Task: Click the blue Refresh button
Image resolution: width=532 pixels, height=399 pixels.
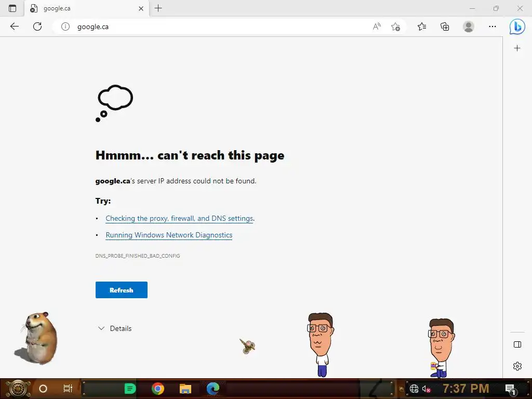Action: click(122, 290)
